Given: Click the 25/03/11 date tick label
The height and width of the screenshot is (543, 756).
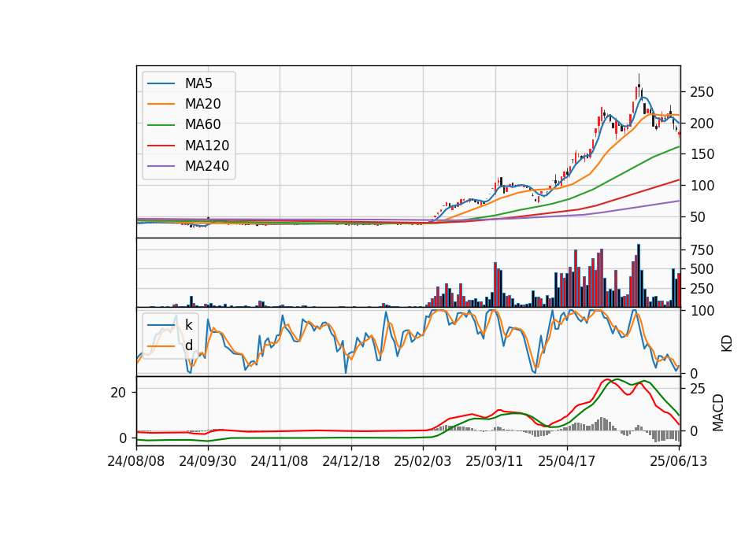Looking at the screenshot, I should pyautogui.click(x=495, y=461).
